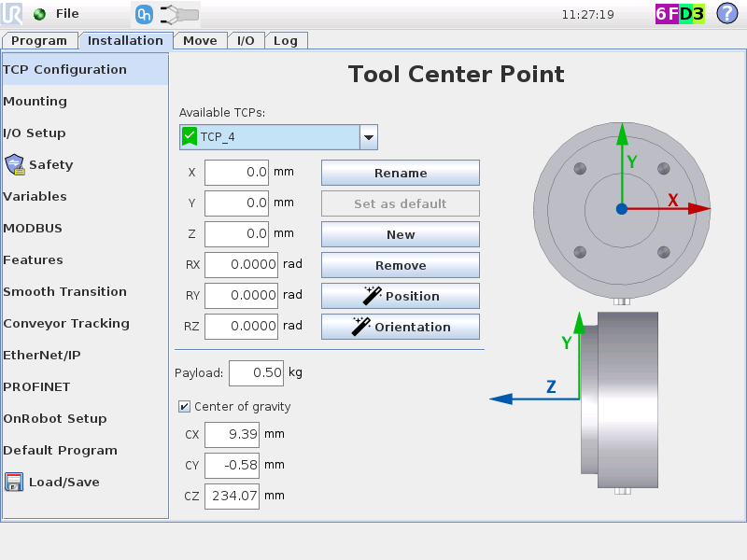The height and width of the screenshot is (560, 747).
Task: Toggle the Center of gravity checkbox
Action: (x=184, y=407)
